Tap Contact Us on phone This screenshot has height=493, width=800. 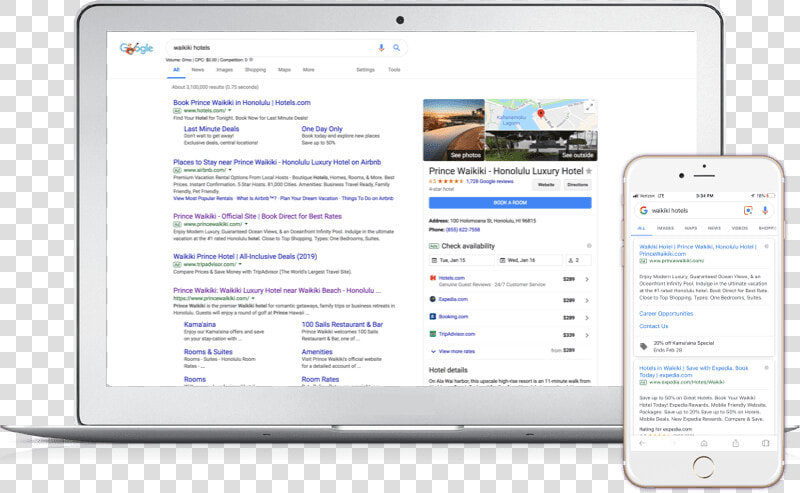(654, 326)
